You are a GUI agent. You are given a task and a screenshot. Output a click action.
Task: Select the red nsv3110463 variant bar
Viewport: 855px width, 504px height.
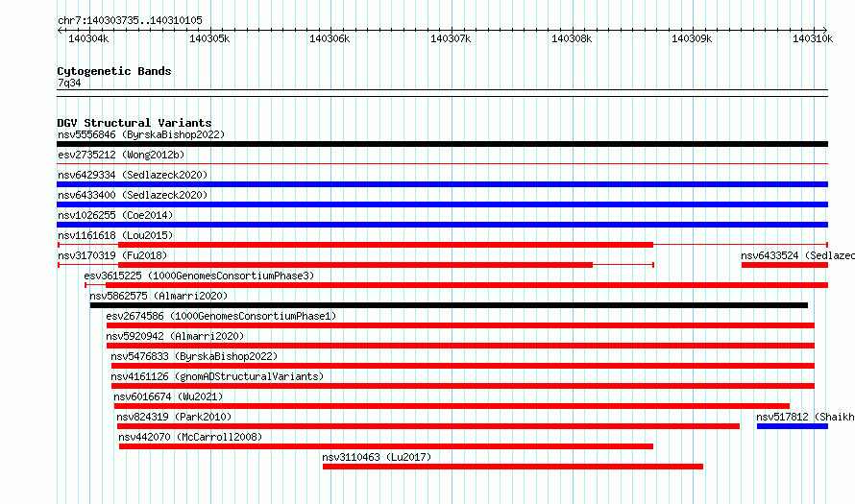pos(513,467)
